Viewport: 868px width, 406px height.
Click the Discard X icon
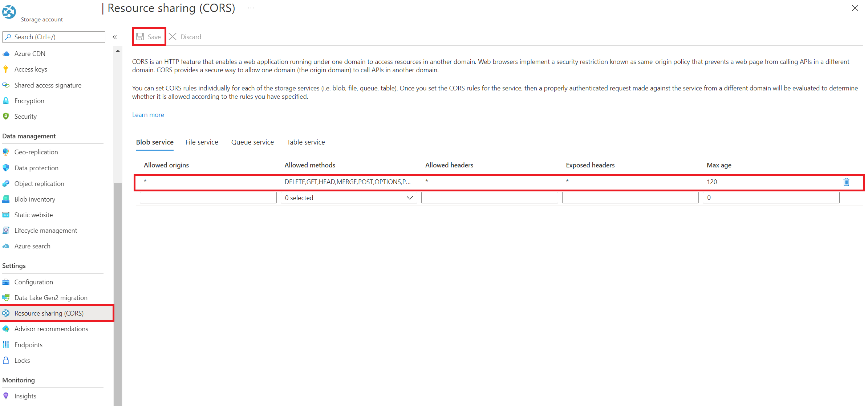pos(173,37)
